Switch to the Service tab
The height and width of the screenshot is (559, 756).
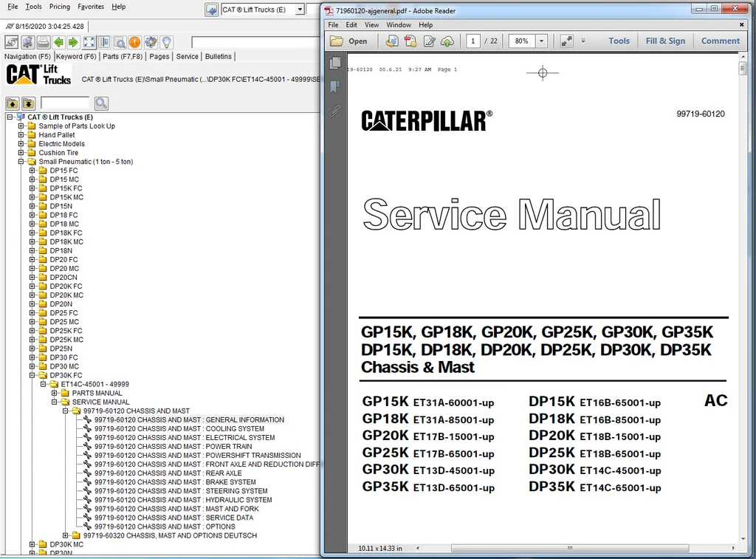(187, 56)
